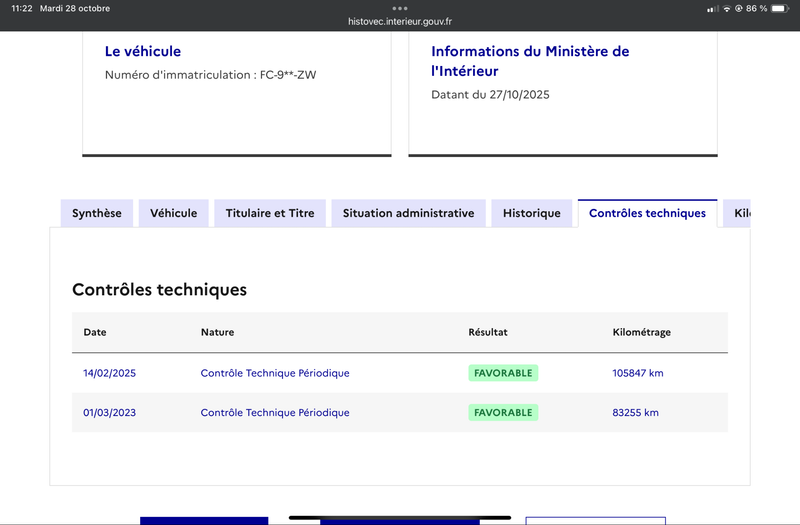Go to the Historique tab

(x=532, y=213)
